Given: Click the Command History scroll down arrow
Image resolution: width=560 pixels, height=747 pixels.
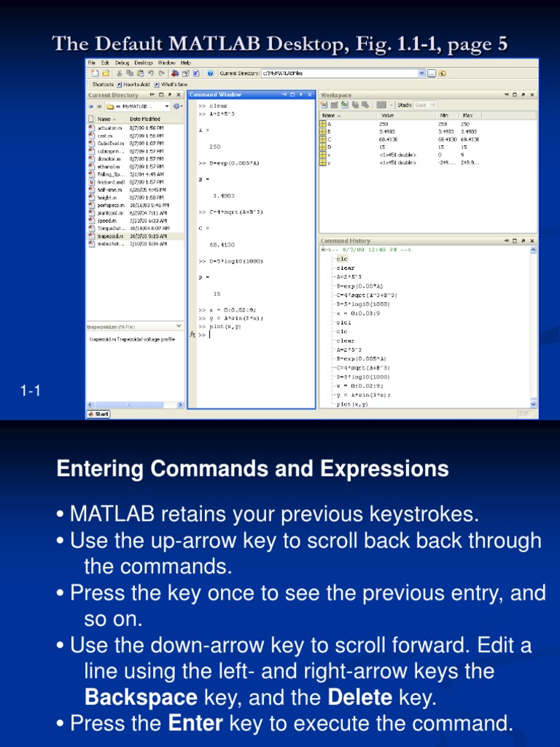Looking at the screenshot, I should [x=533, y=404].
